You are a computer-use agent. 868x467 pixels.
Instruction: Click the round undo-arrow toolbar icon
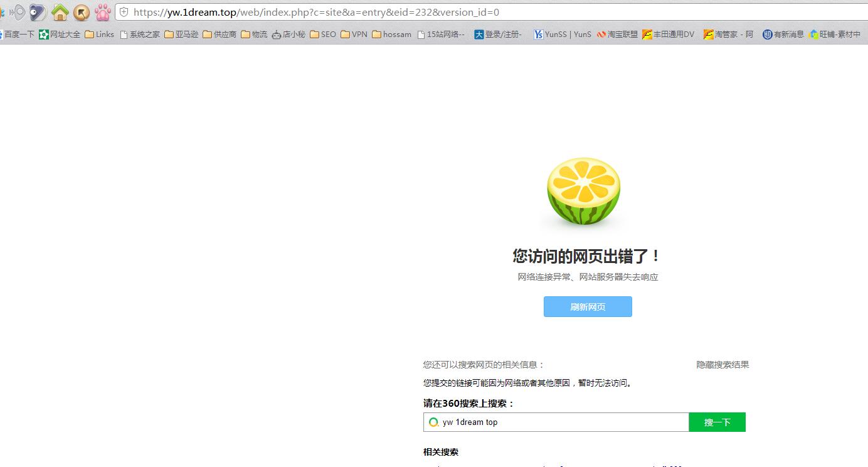tap(82, 12)
